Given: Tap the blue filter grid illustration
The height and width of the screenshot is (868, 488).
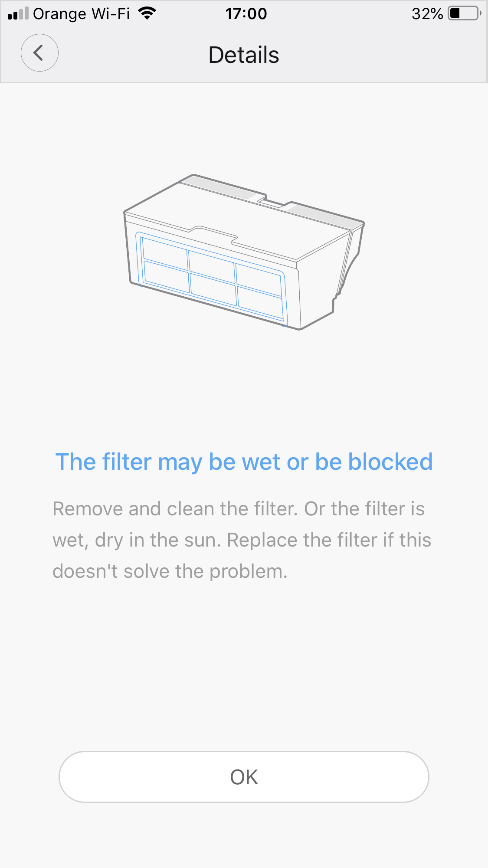Looking at the screenshot, I should (212, 278).
